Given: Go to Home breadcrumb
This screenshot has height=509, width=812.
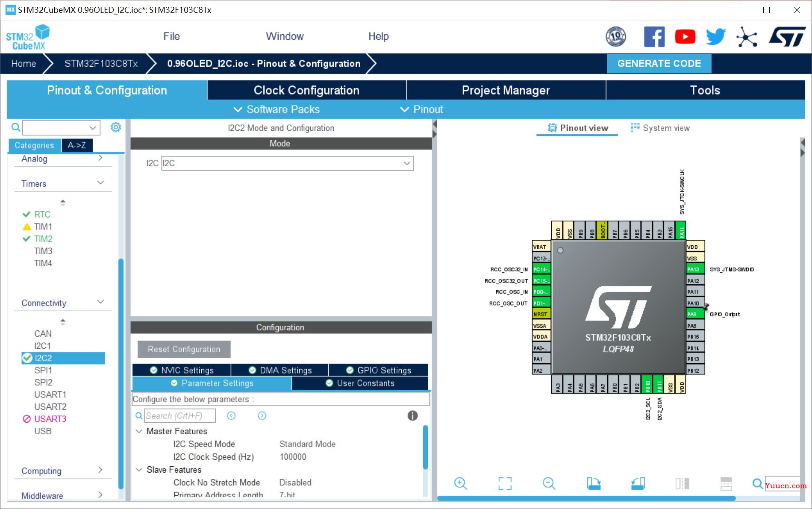Looking at the screenshot, I should (24, 64).
